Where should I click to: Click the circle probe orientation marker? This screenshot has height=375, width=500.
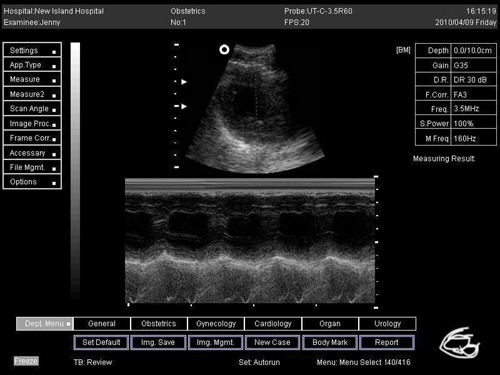click(224, 50)
